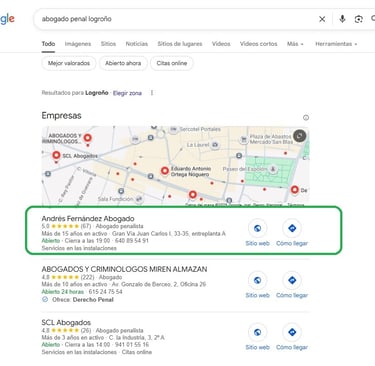The height and width of the screenshot is (366, 375).
Task: Open the Más dropdown in search tabs
Action: 295,44
